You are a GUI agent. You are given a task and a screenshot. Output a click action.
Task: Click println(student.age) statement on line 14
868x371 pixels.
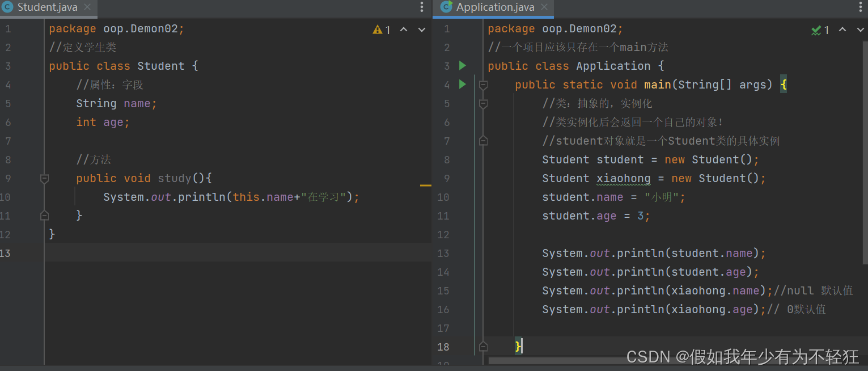651,272
